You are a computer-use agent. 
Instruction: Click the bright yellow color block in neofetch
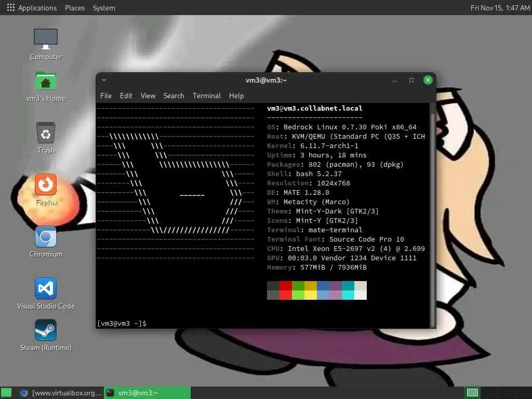311,295
